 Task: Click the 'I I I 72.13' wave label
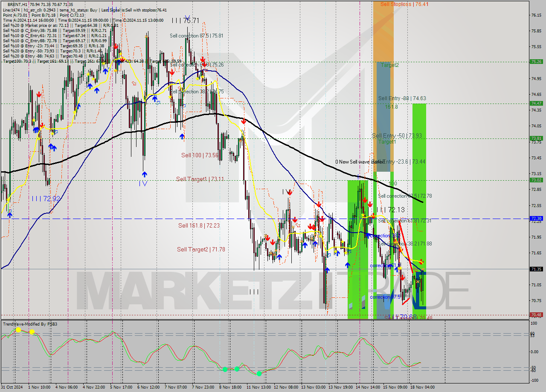point(390,210)
